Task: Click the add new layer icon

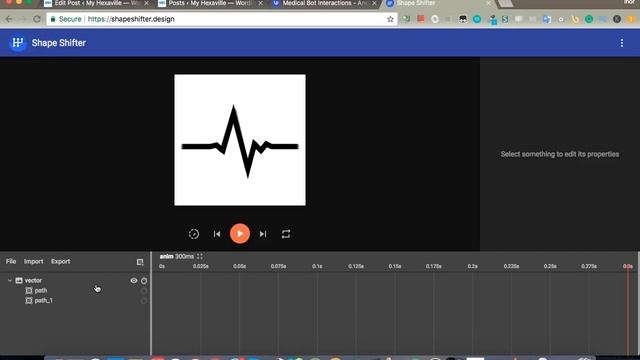Action: click(140, 262)
